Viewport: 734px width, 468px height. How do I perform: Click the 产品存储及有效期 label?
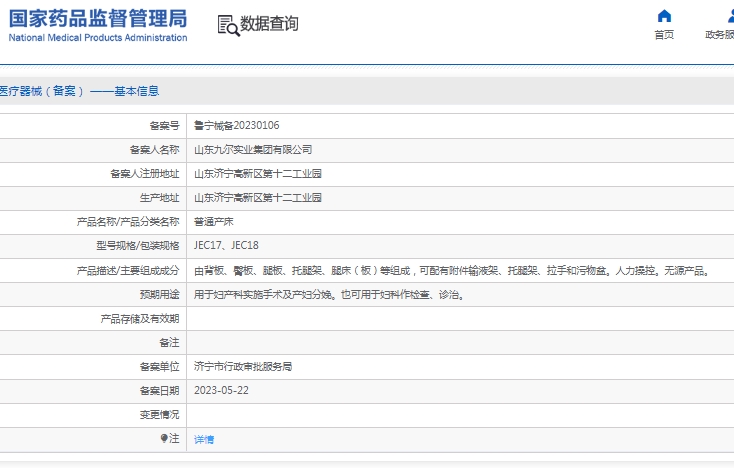pos(140,319)
